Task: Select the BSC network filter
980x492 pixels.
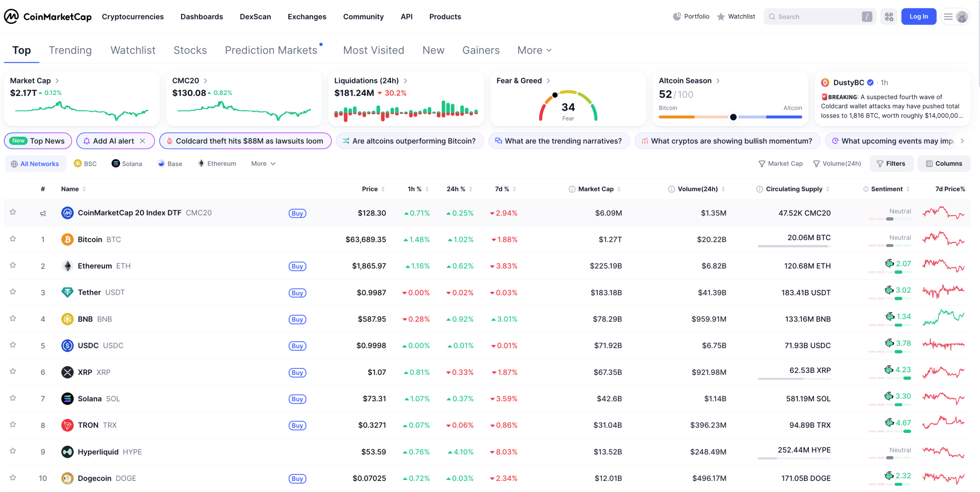Action: [x=85, y=163]
